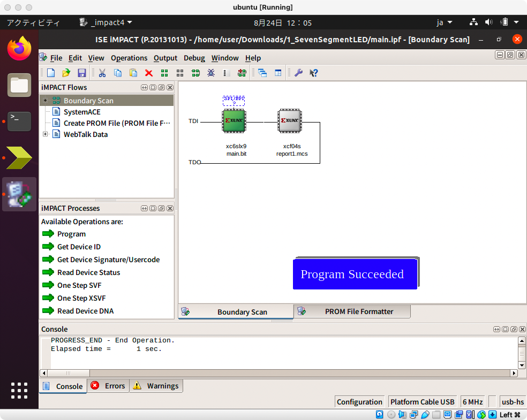
Task: Switch to the Errors tab
Action: (108, 386)
